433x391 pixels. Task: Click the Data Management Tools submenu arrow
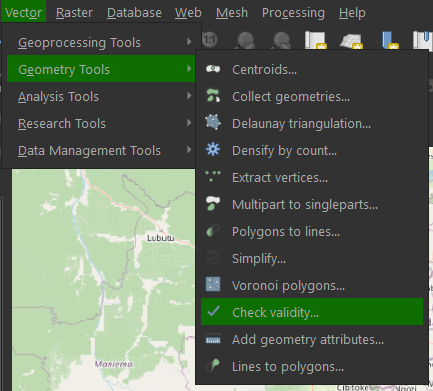point(189,150)
